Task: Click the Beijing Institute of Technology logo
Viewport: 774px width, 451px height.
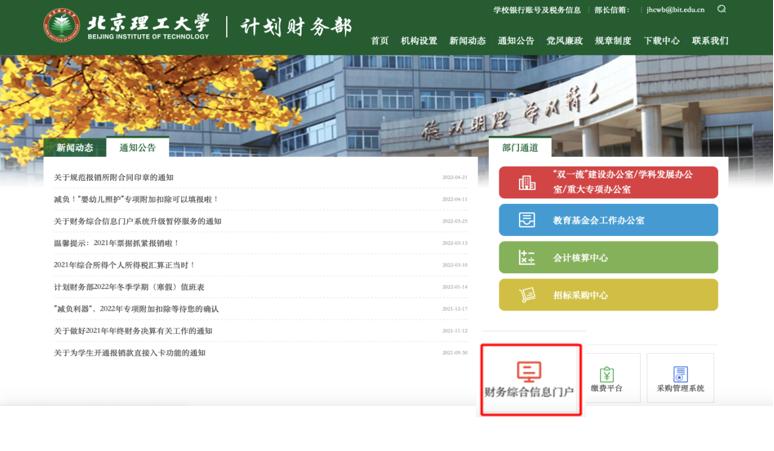Action: [62, 25]
